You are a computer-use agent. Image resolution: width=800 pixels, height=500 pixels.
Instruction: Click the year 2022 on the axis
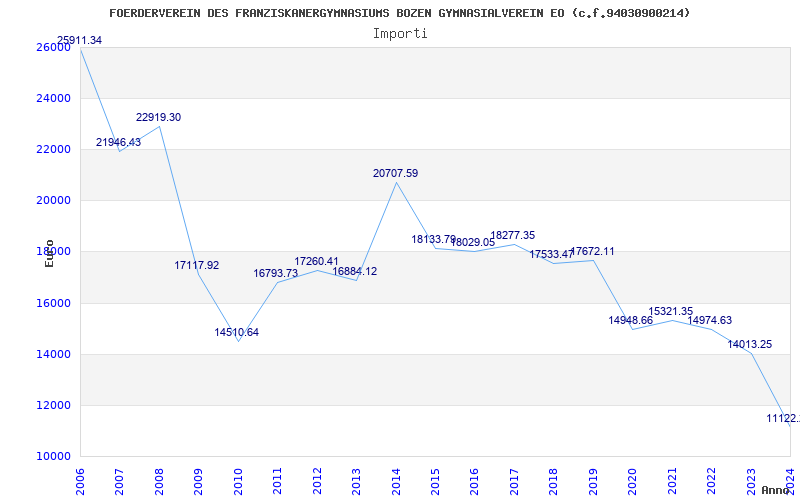pos(711,482)
